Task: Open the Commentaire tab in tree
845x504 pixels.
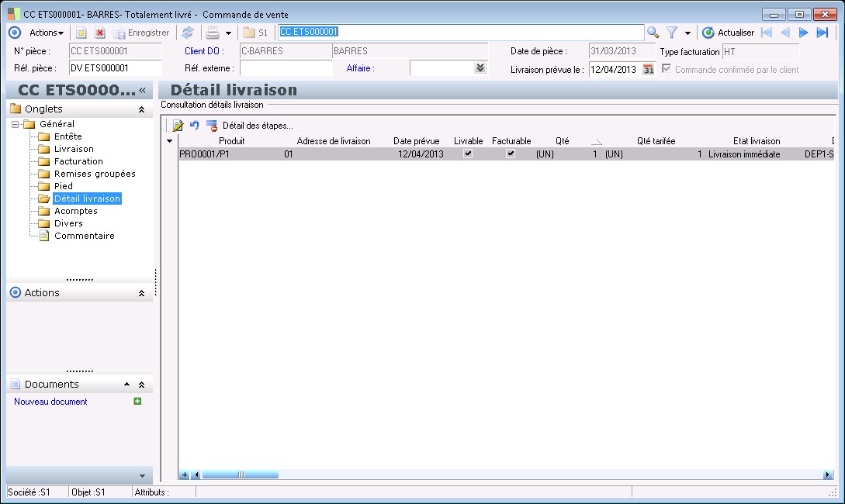Action: [x=84, y=235]
